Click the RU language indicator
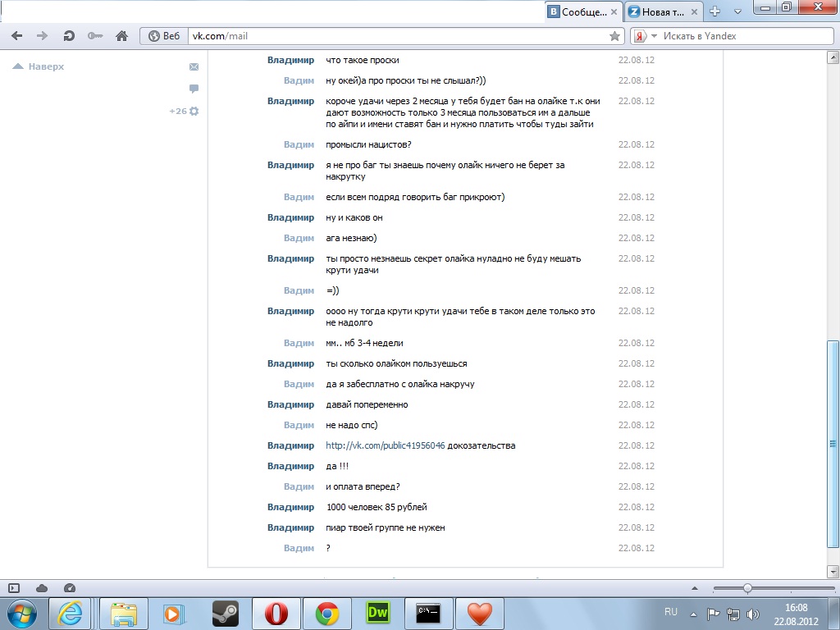The image size is (840, 630). click(x=671, y=612)
